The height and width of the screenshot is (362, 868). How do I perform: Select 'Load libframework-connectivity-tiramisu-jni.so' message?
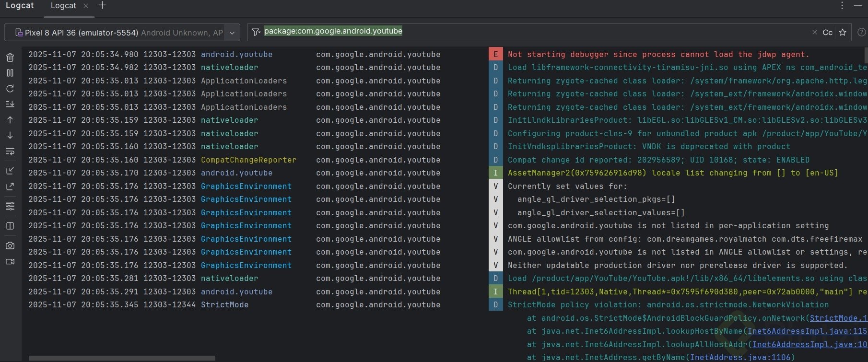(x=687, y=67)
